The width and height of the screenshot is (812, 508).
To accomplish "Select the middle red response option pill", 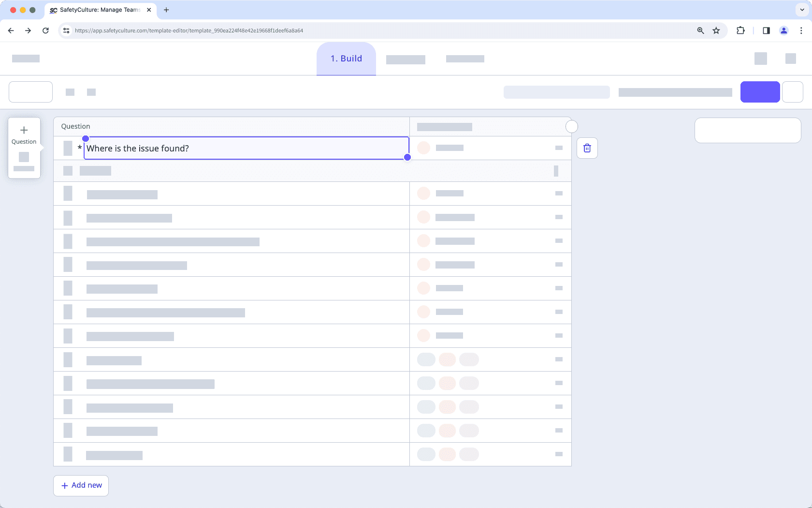I will (447, 359).
